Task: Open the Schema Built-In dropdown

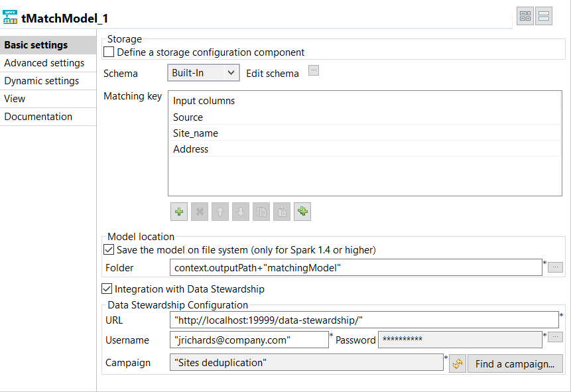Action: tap(203, 73)
